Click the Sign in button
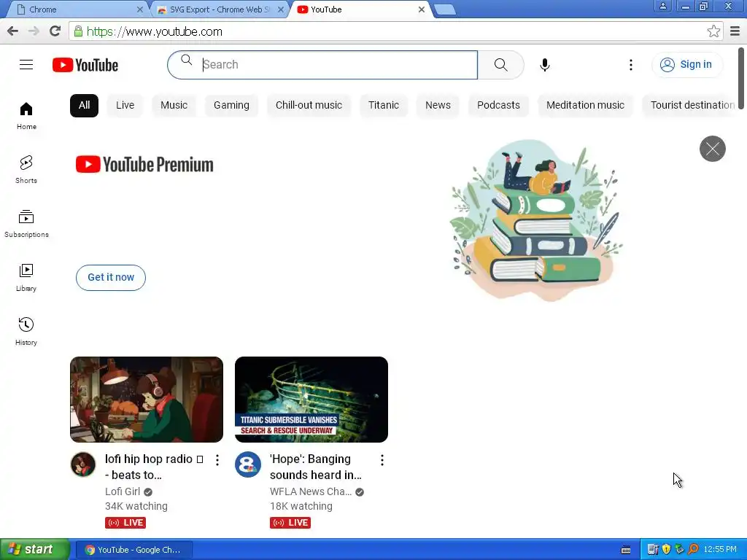This screenshot has width=747, height=560. [x=687, y=65]
